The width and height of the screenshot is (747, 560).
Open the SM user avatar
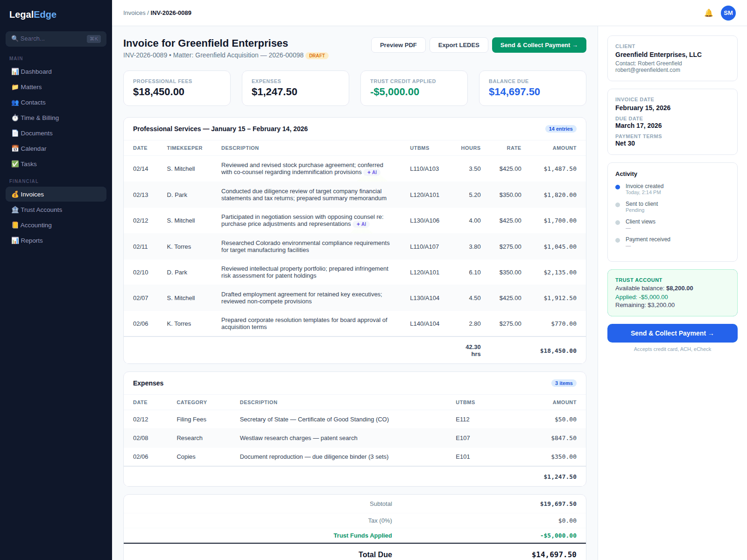[x=728, y=13]
